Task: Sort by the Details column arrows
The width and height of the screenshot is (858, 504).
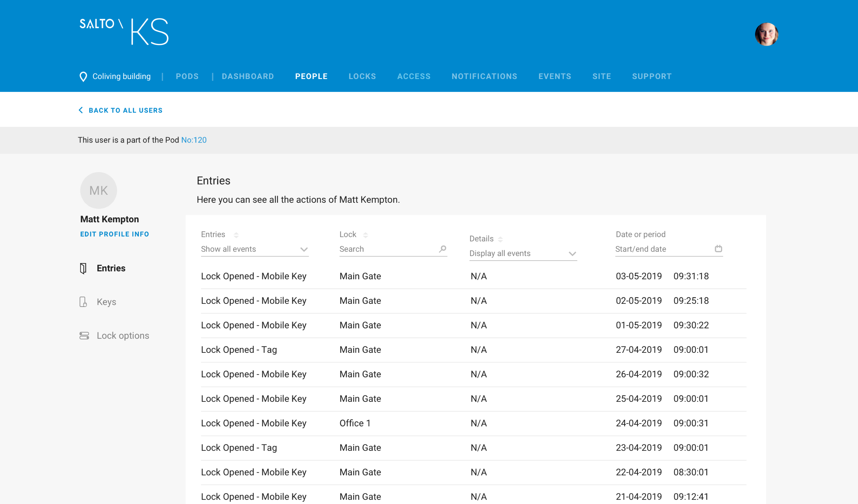Action: tap(500, 239)
